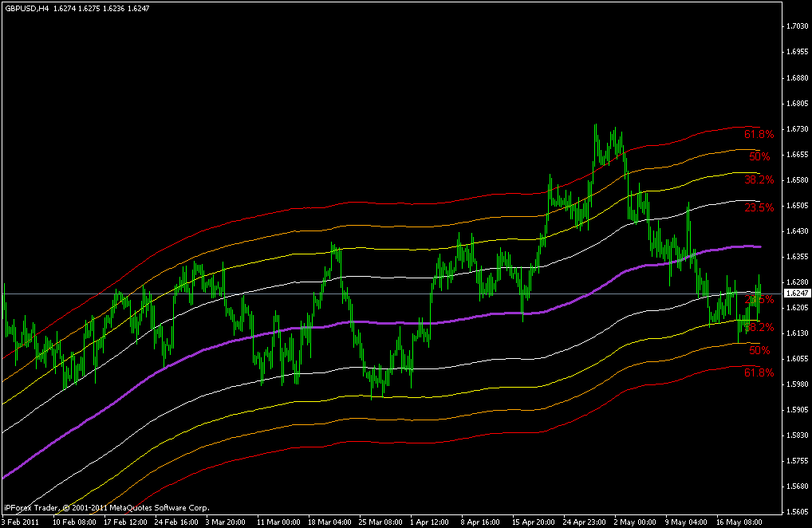Click the 50% label above the purple centerline
812x528 pixels.
[x=759, y=156]
